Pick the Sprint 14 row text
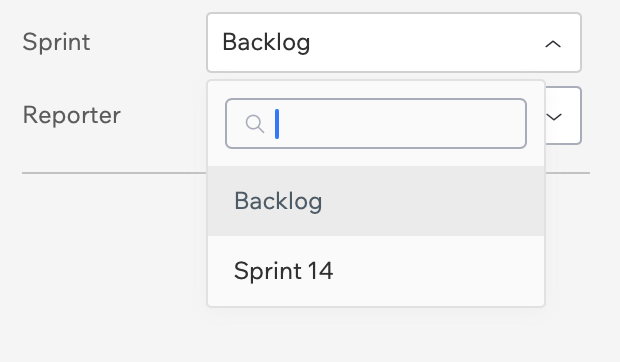 coord(284,271)
